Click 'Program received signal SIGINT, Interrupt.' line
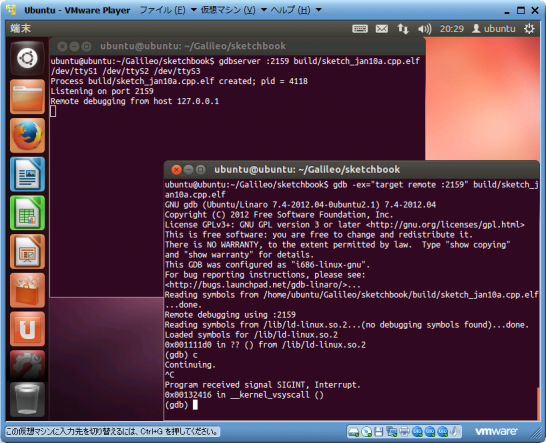The image size is (546, 443). pos(263,385)
